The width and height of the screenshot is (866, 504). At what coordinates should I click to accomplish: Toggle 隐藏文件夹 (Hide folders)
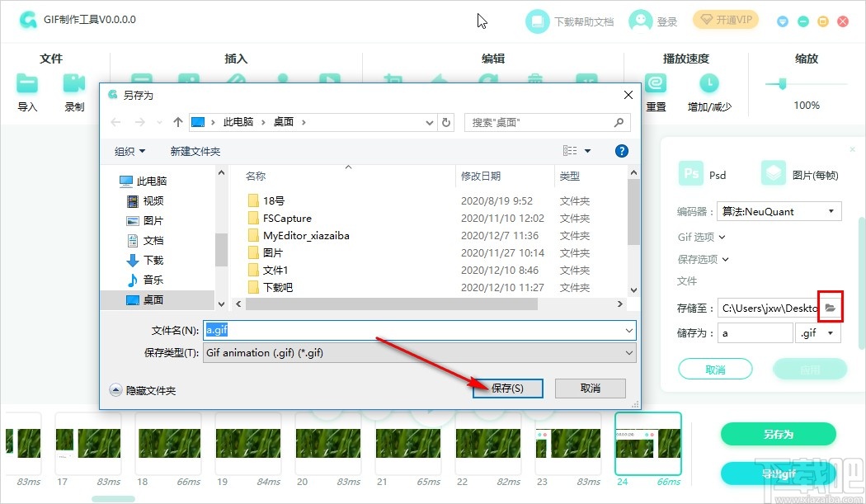click(143, 390)
